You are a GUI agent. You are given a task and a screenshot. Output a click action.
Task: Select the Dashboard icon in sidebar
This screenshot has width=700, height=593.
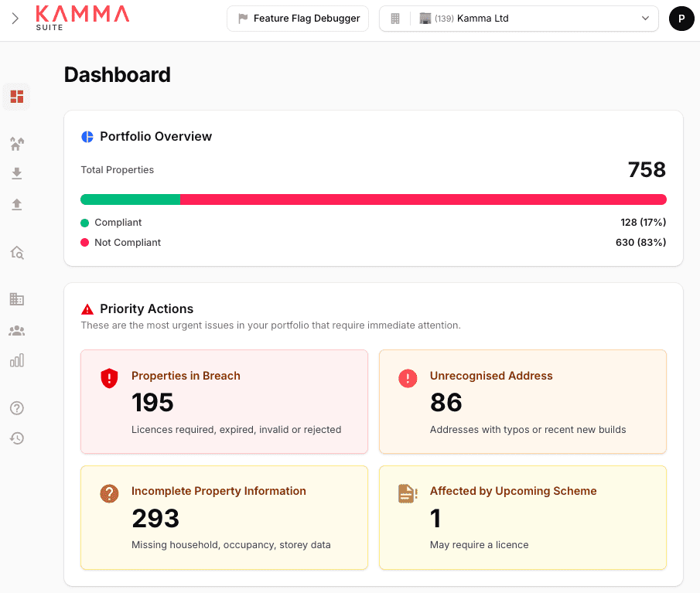click(x=17, y=97)
